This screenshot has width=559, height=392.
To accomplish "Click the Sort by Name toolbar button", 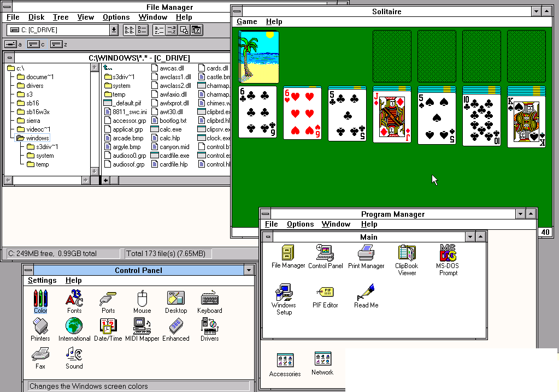I will (158, 30).
